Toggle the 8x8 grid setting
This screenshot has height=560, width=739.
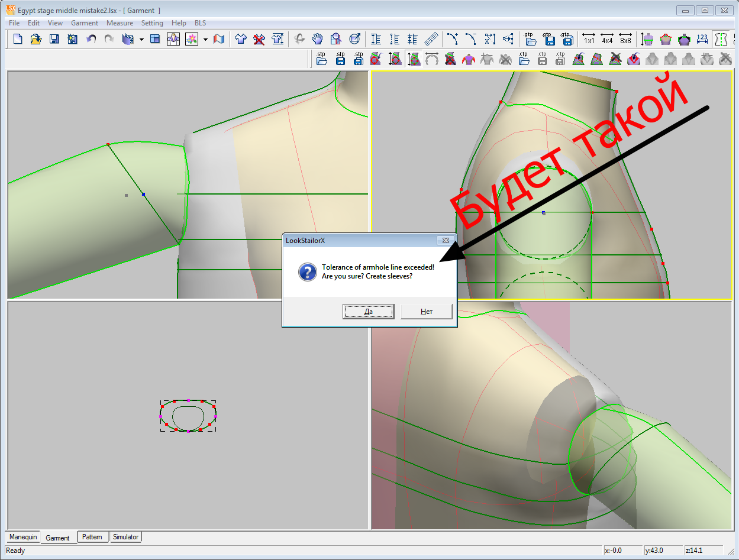tap(625, 39)
